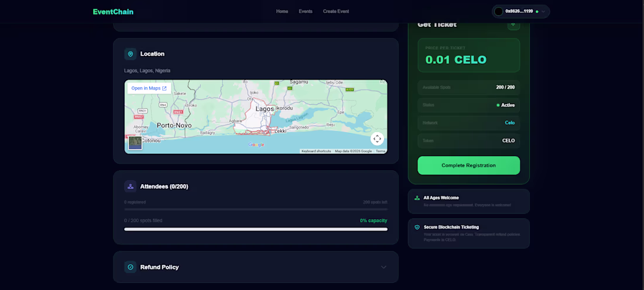The width and height of the screenshot is (644, 290).
Task: Click the Map data ©2025 Google text
Action: [353, 151]
